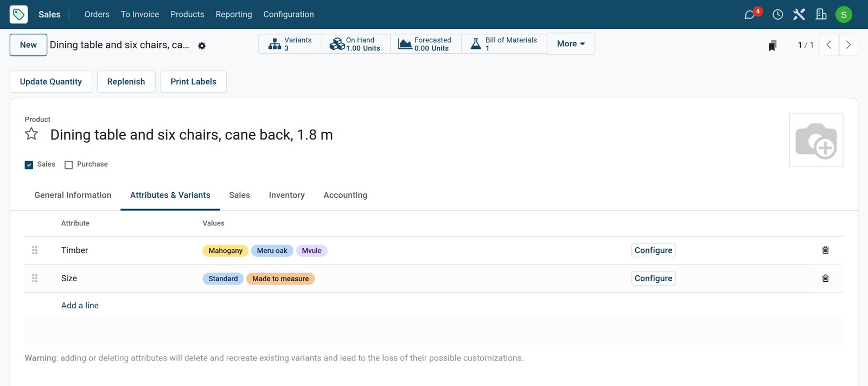Image resolution: width=868 pixels, height=386 pixels.
Task: Click the Replenish button
Action: click(x=126, y=82)
